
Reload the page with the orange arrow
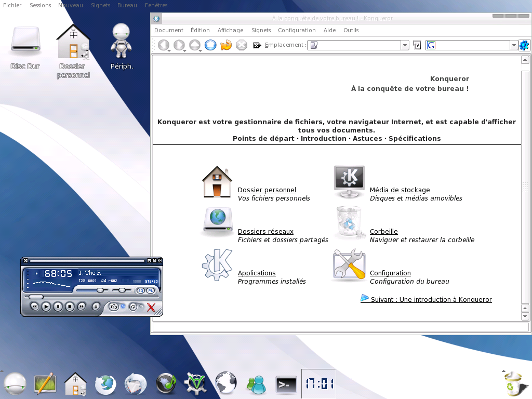[226, 45]
